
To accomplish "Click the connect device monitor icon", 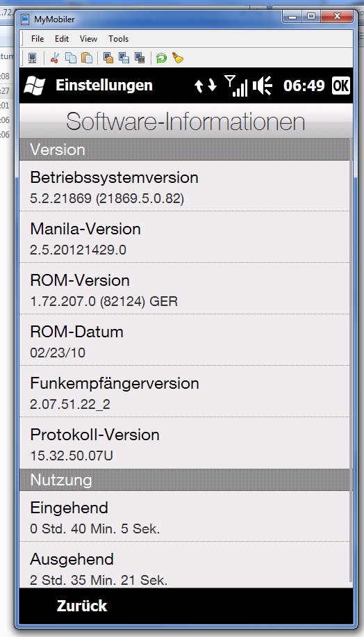I will pos(33,58).
